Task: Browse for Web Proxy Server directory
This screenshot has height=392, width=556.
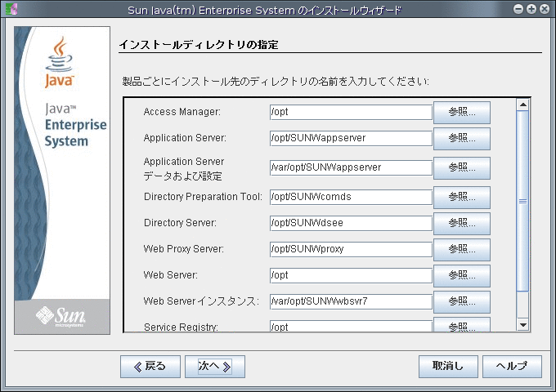Action: point(462,250)
